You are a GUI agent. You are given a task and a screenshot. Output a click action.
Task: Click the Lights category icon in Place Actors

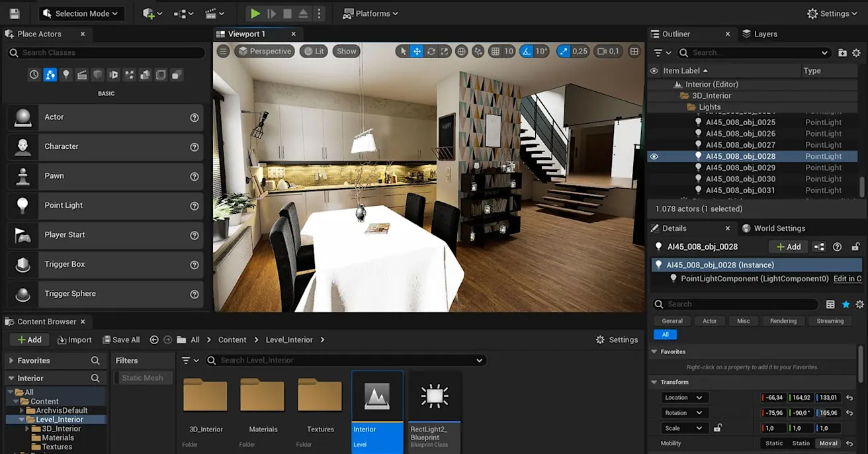tap(66, 75)
